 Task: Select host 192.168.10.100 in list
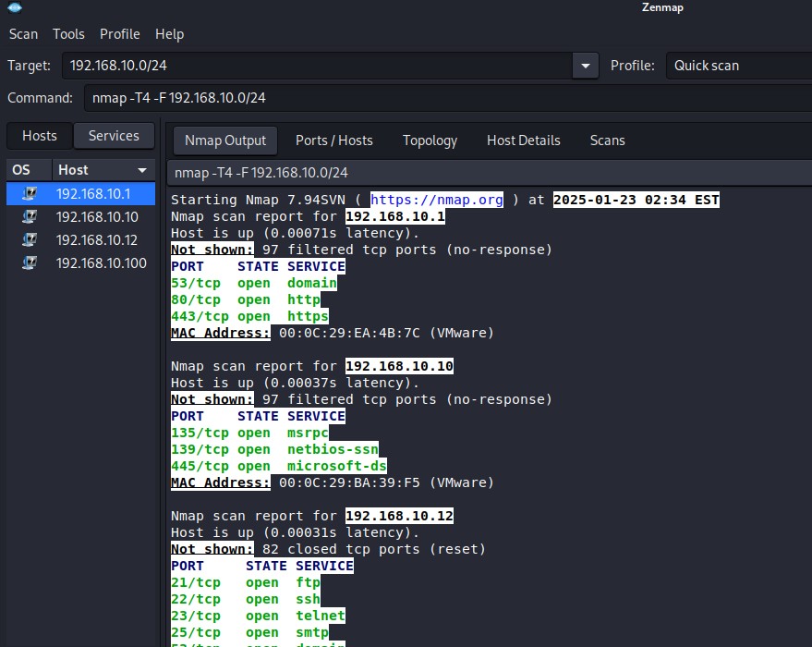[x=80, y=263]
